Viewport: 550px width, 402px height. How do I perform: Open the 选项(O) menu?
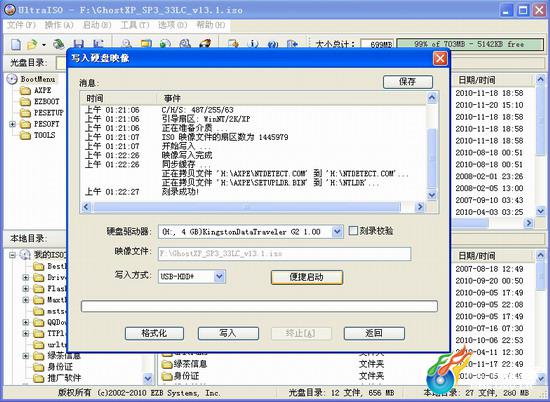173,25
